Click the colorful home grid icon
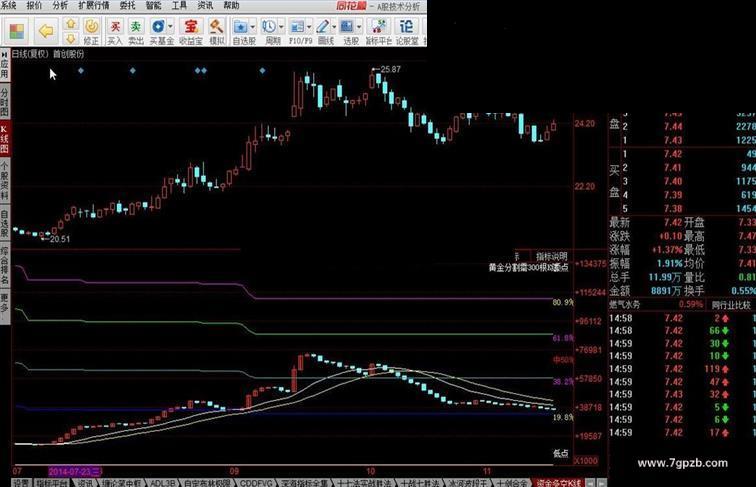 [17, 32]
